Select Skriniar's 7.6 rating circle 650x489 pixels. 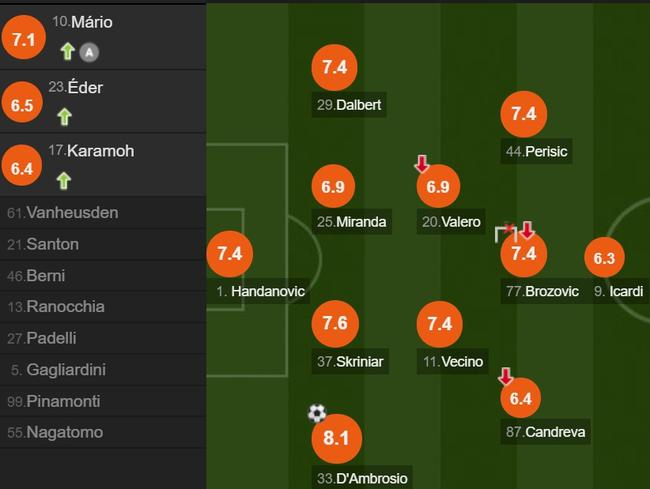(334, 323)
